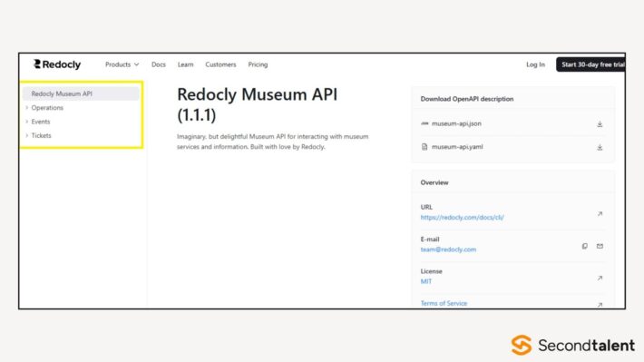Click the YAML document file icon
Image resolution: width=644 pixels, height=362 pixels.
point(424,147)
